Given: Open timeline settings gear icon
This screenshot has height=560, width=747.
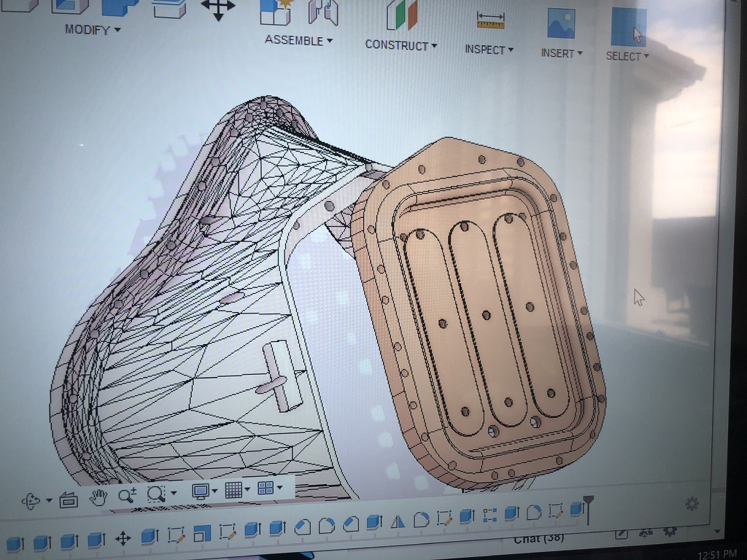Looking at the screenshot, I should pyautogui.click(x=692, y=504).
